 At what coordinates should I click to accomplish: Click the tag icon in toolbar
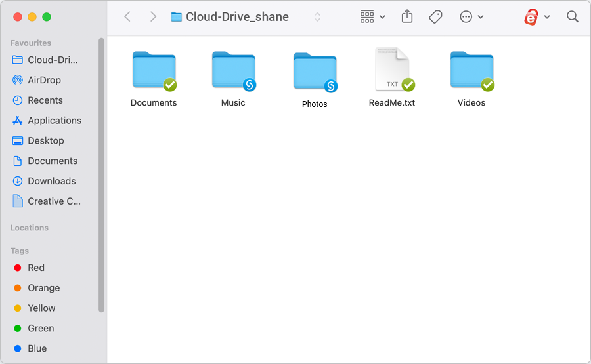(435, 17)
